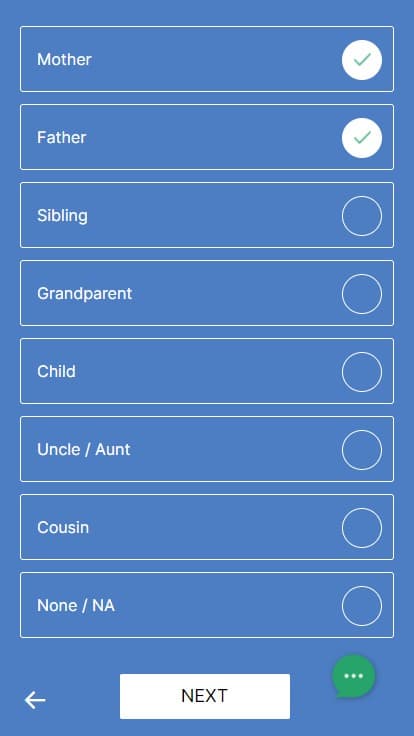Choose the Uncle / Aunt label text
414x736 pixels.
coord(84,449)
